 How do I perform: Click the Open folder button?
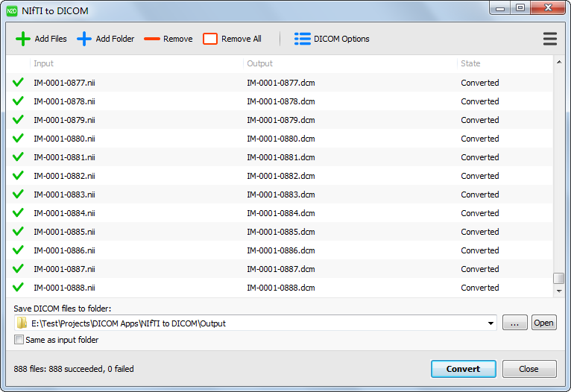point(543,323)
